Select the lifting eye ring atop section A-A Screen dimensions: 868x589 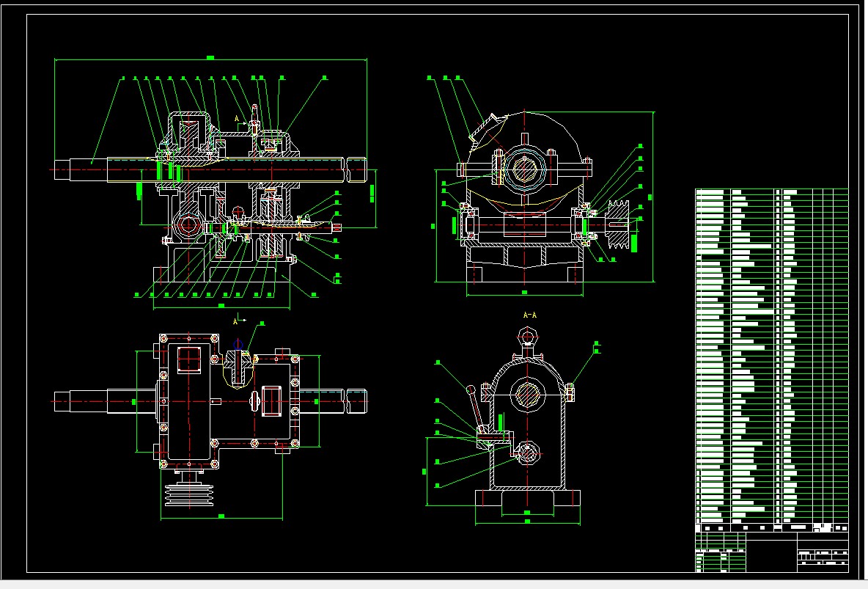click(528, 337)
